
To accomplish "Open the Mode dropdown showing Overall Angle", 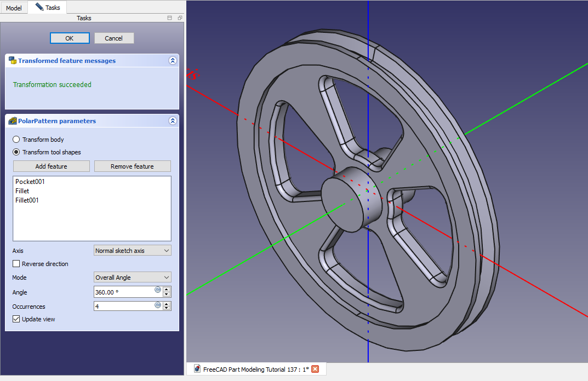I will coord(133,278).
